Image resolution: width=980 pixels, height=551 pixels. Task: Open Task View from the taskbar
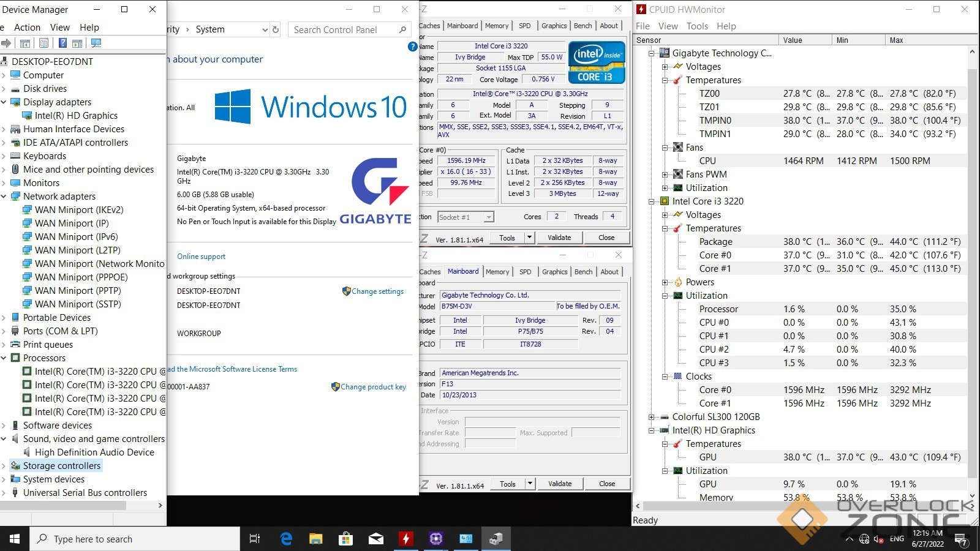click(x=255, y=539)
